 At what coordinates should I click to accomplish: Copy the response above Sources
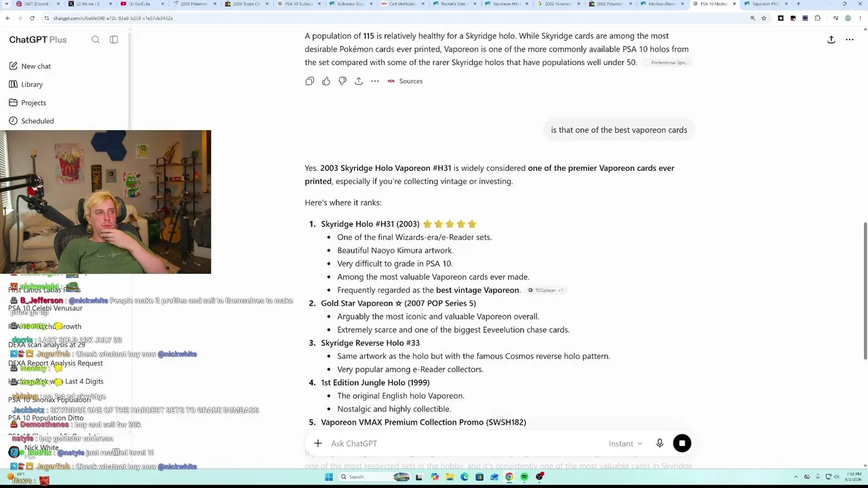click(310, 81)
